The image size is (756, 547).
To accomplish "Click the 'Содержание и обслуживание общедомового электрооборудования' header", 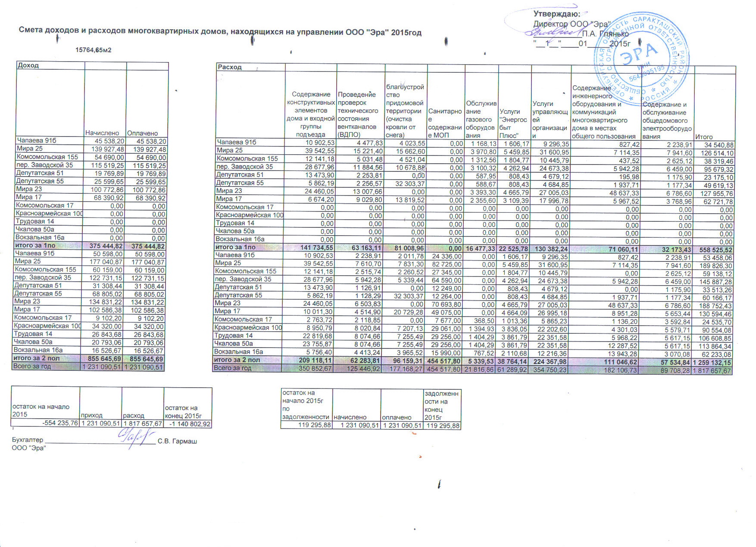I will click(x=667, y=121).
